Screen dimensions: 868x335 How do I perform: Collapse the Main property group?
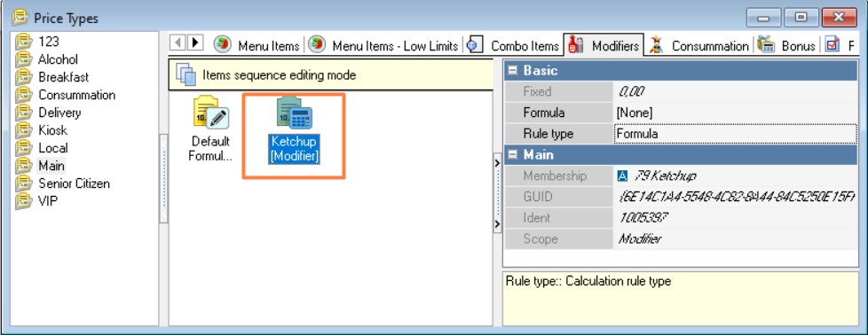click(513, 155)
